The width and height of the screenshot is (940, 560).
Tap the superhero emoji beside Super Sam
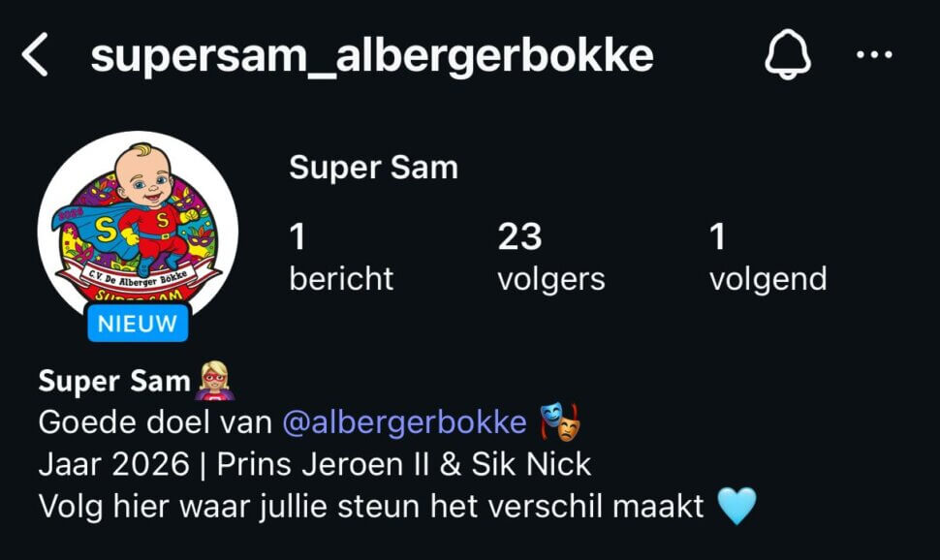point(214,380)
